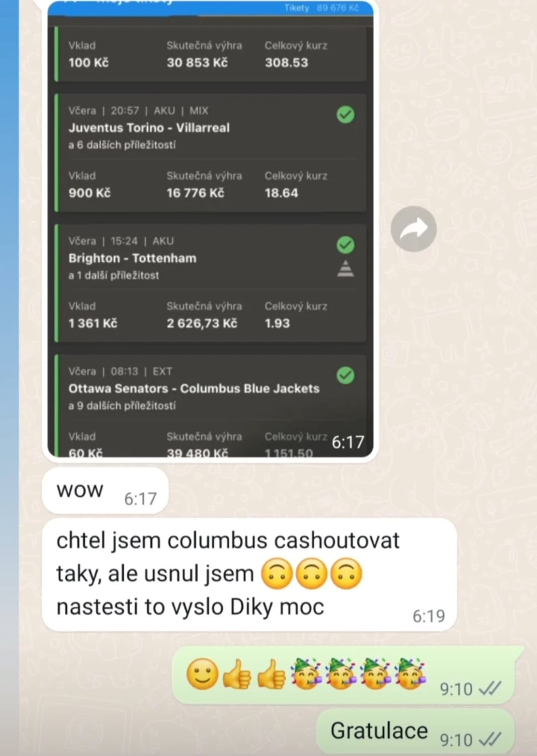This screenshot has width=537, height=756.
Task: Select the "Gratulace" message
Action: click(416, 732)
